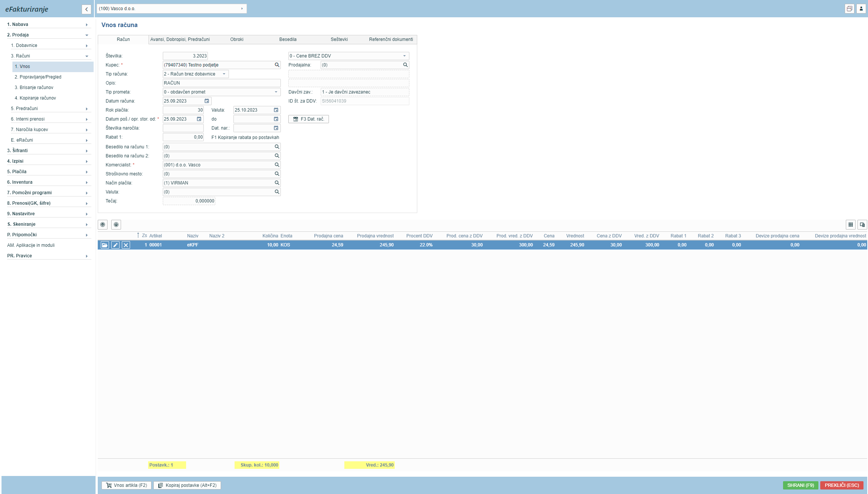Click the Rok plačila field
The height and width of the screenshot is (494, 868).
[x=183, y=110]
